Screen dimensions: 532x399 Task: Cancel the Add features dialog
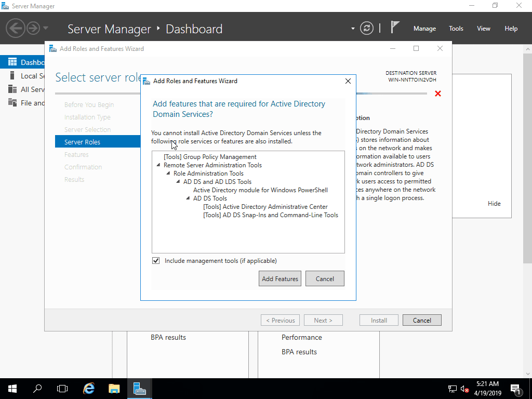pos(325,278)
